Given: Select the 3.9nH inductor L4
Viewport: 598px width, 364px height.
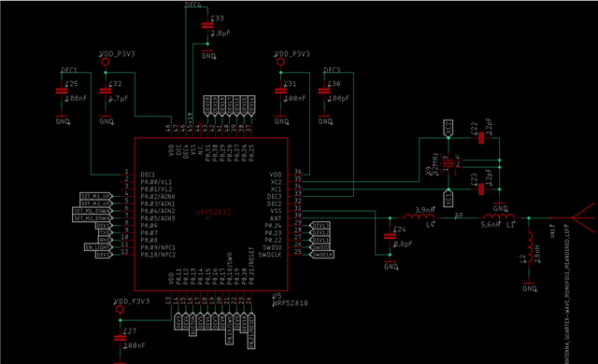Looking at the screenshot, I should [x=420, y=217].
